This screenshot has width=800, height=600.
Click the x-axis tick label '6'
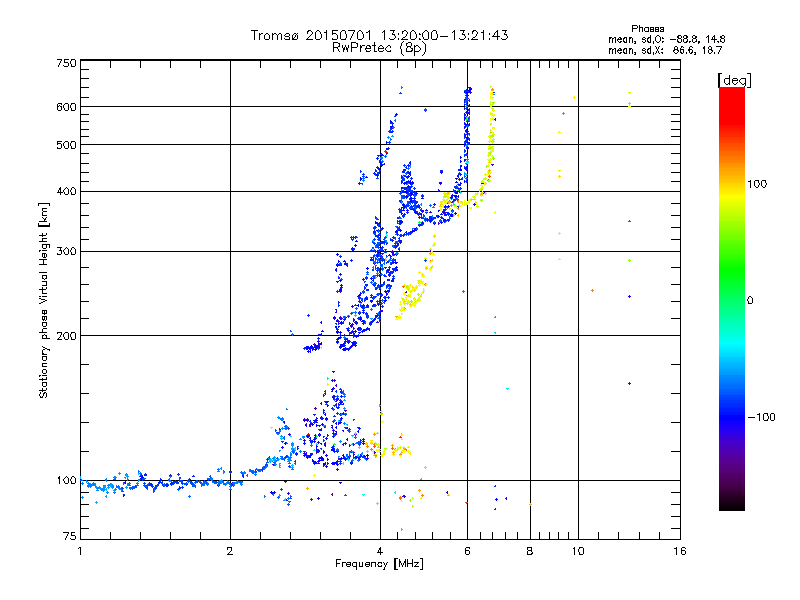(467, 551)
